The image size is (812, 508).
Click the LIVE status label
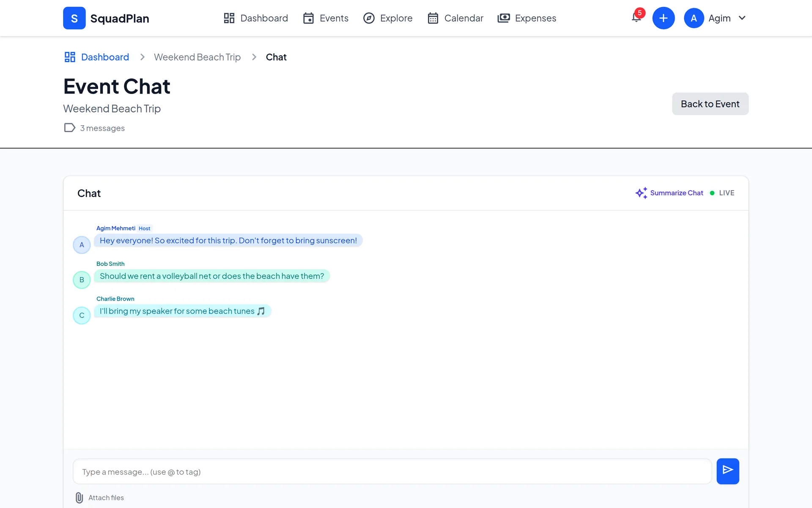click(727, 193)
